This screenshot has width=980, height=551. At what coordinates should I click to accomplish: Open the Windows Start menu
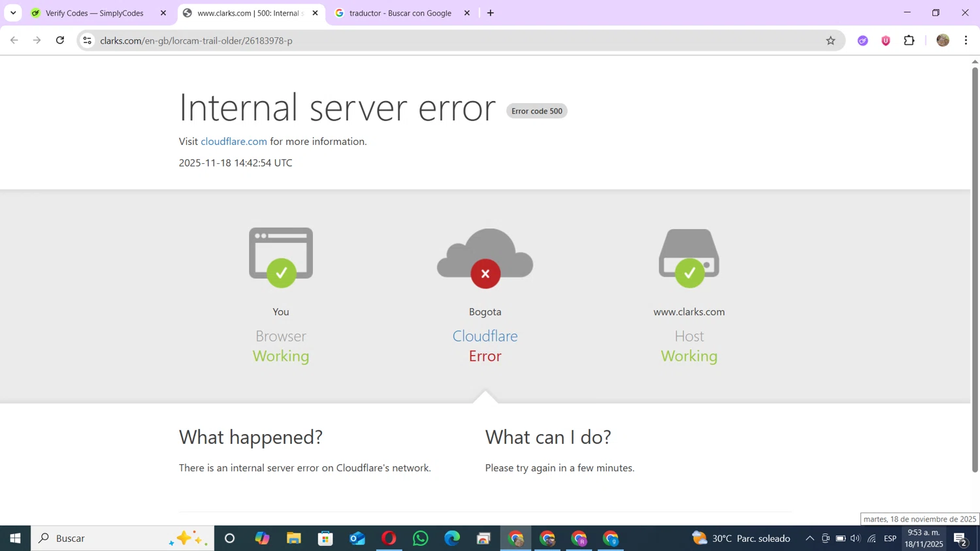[x=15, y=539]
